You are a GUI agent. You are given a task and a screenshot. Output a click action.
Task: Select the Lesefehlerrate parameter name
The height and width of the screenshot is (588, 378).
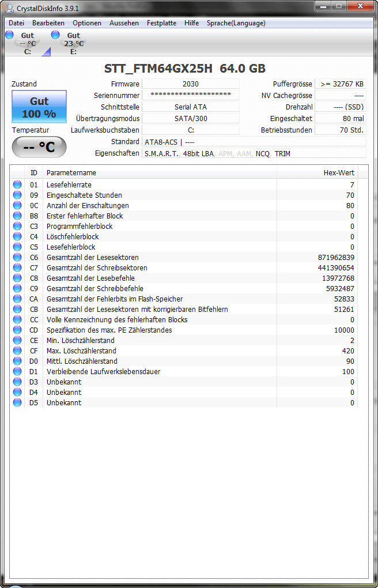click(x=69, y=185)
